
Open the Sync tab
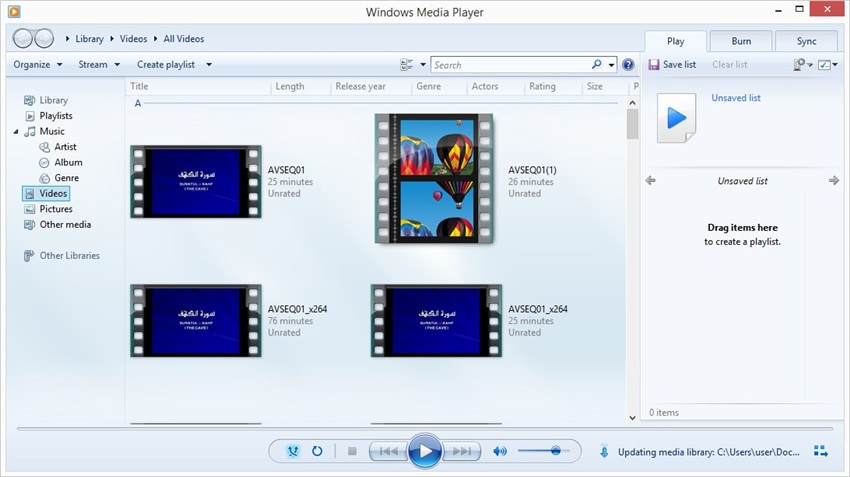click(x=806, y=41)
